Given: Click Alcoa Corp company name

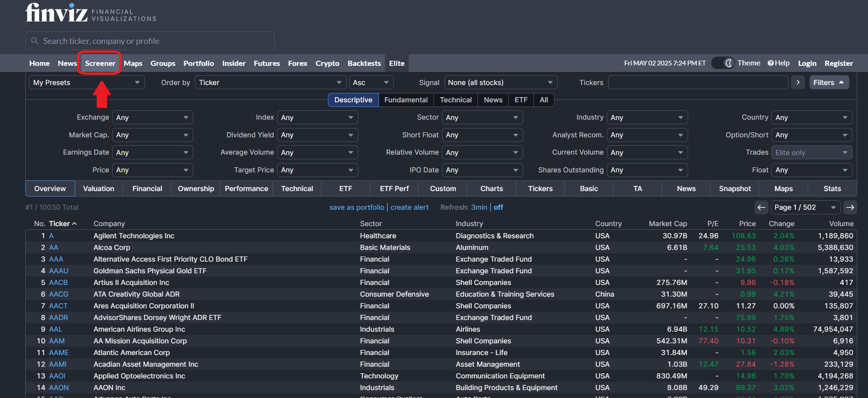Looking at the screenshot, I should click(112, 248).
